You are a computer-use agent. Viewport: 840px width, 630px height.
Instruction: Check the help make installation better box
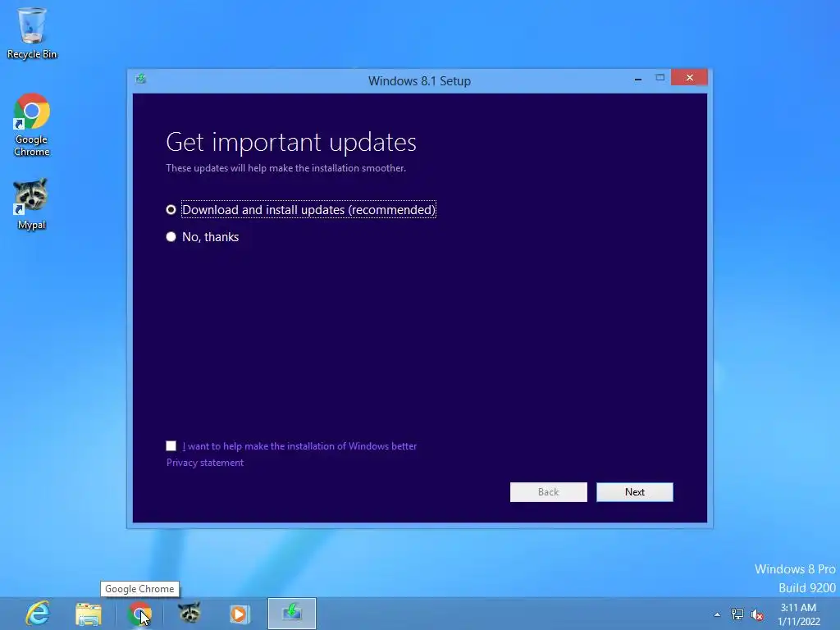[x=171, y=445]
